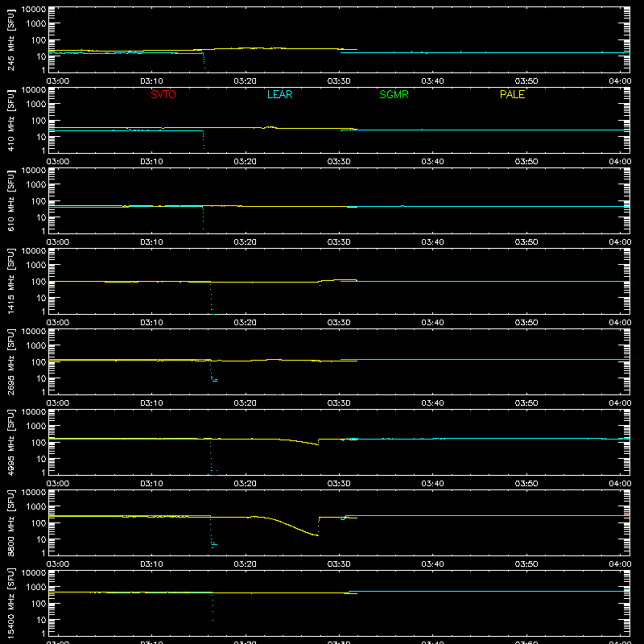Click the red SVTO legend label
This screenshot has width=644, height=644.
tap(163, 94)
